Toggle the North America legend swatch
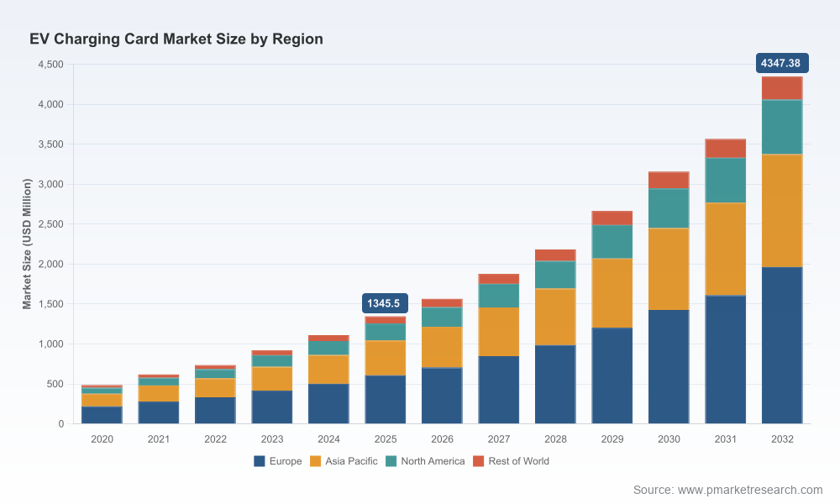840x504 pixels. click(391, 461)
